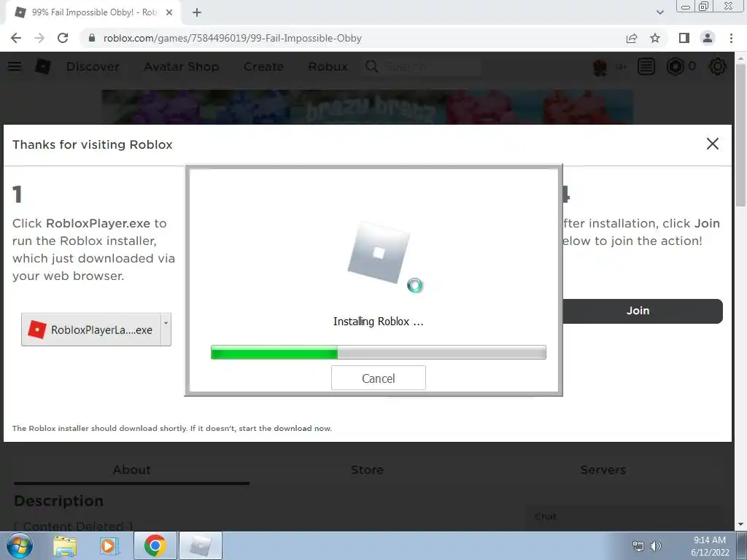Click the Roblox search magnifier icon
The height and width of the screenshot is (560, 747).
click(371, 66)
